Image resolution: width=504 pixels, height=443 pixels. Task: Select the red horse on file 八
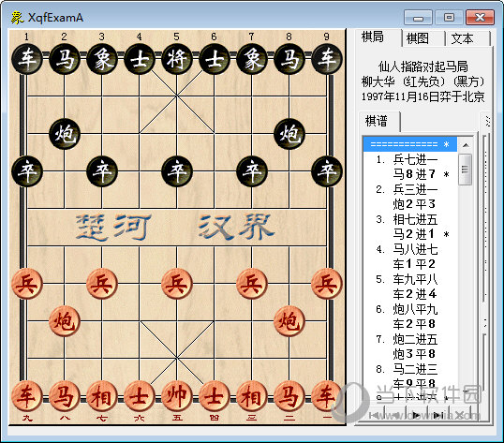pyautogui.click(x=65, y=396)
